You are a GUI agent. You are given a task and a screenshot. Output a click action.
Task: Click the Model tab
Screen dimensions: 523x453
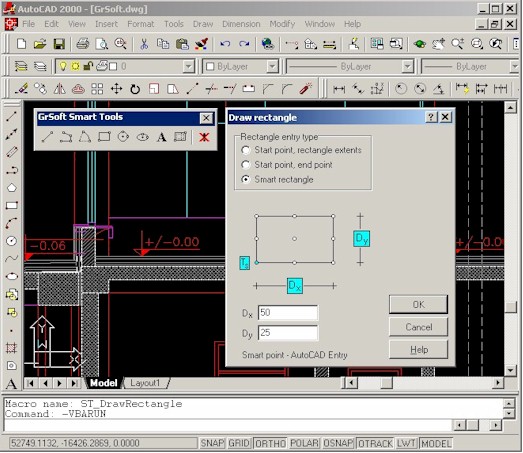click(103, 383)
